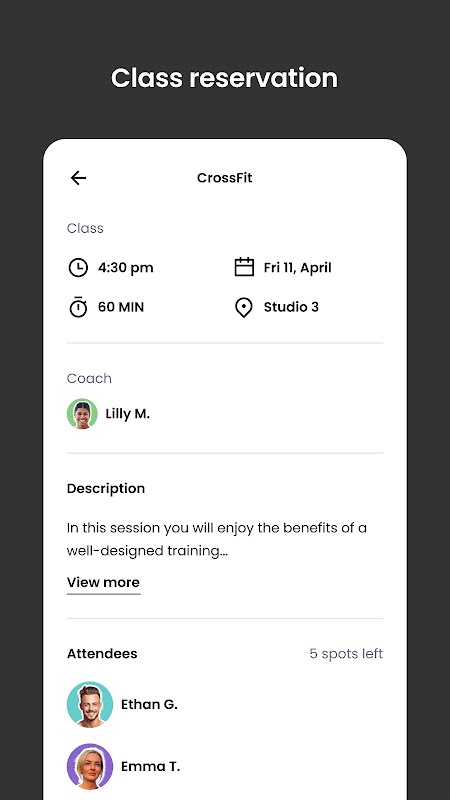Tap the 4:30 pm class time

126,268
